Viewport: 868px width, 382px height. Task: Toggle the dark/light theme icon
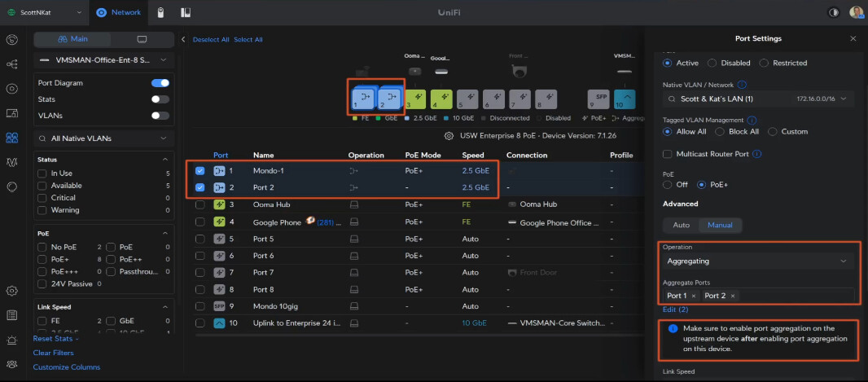pyautogui.click(x=833, y=12)
